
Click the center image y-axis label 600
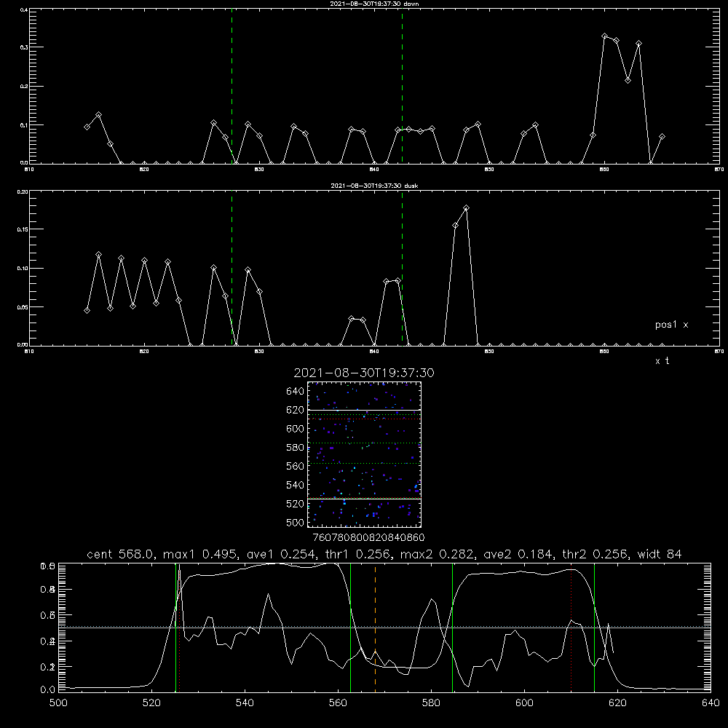[x=296, y=429]
